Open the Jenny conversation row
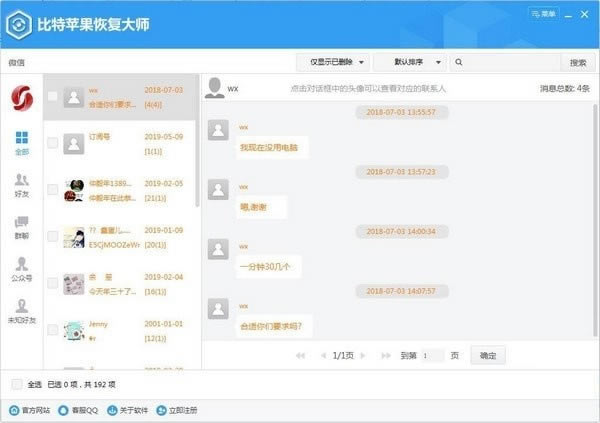 pyautogui.click(x=119, y=331)
